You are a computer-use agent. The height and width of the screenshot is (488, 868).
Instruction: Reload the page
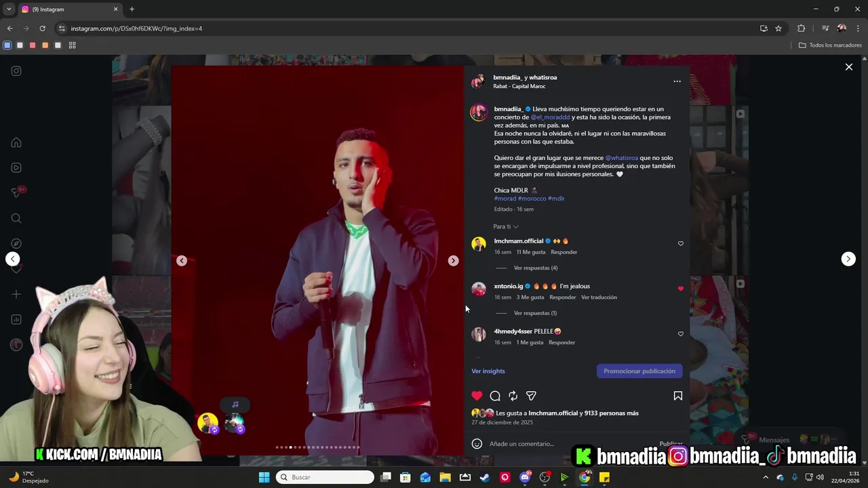click(42, 28)
